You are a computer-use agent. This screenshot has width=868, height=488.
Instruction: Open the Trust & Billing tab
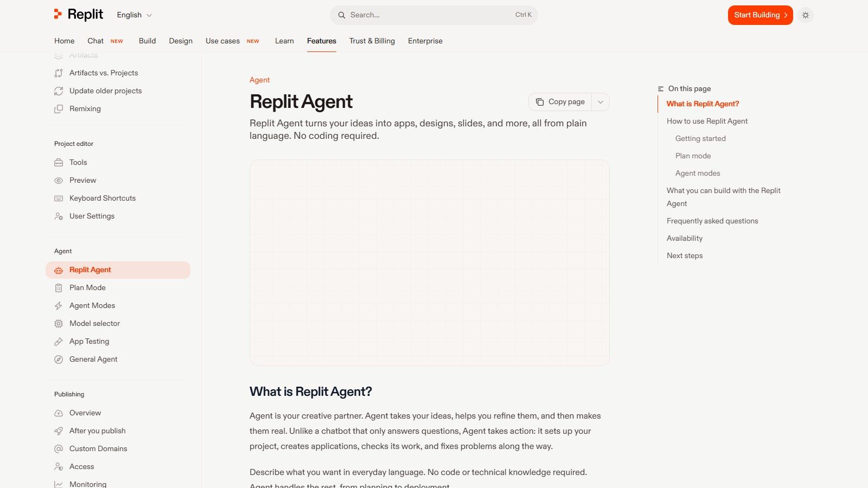pyautogui.click(x=372, y=41)
